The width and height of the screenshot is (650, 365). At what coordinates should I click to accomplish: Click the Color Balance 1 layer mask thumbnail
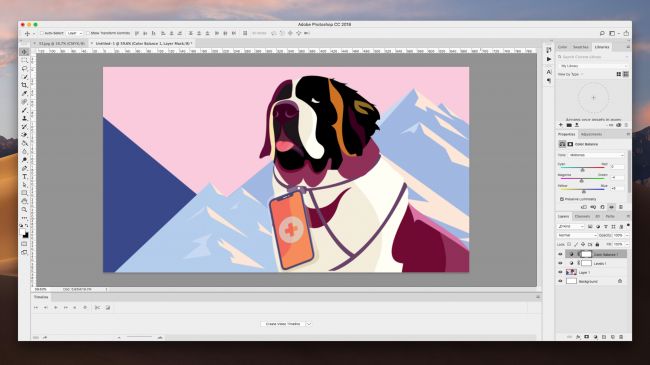pos(586,254)
